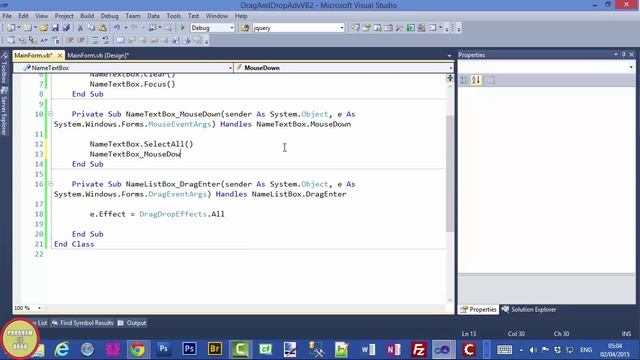Image resolution: width=640 pixels, height=360 pixels.
Task: Click the Adobe Bridge taskbar icon
Action: click(215, 349)
